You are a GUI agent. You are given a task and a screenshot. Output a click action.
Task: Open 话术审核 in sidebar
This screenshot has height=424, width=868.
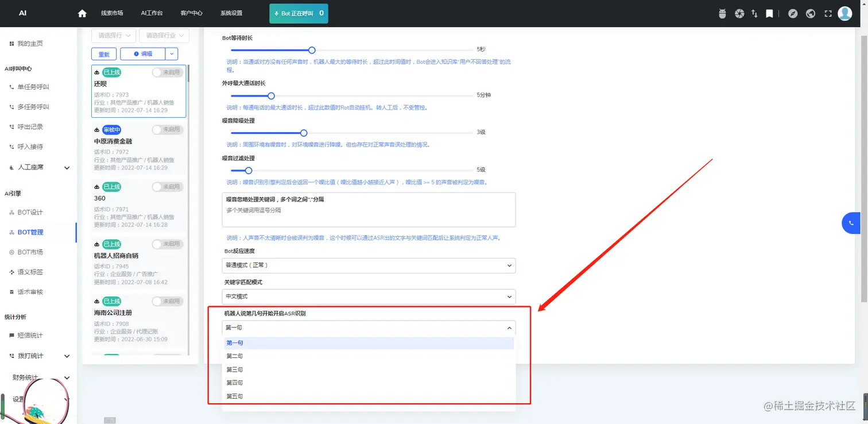point(30,292)
